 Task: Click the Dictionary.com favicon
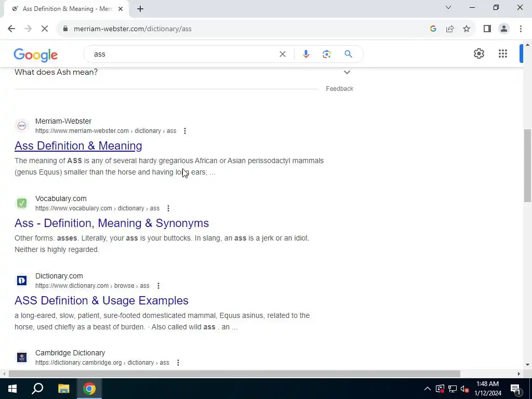click(22, 280)
